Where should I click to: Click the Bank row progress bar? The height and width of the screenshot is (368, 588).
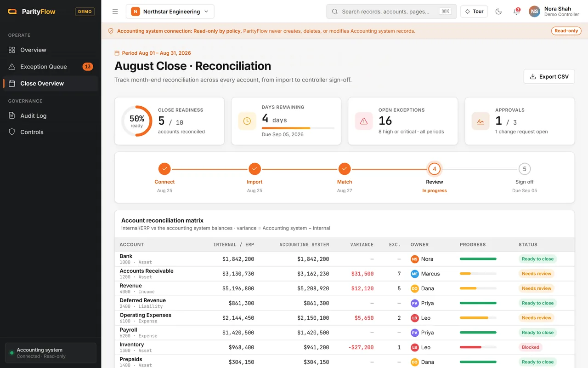478,259
